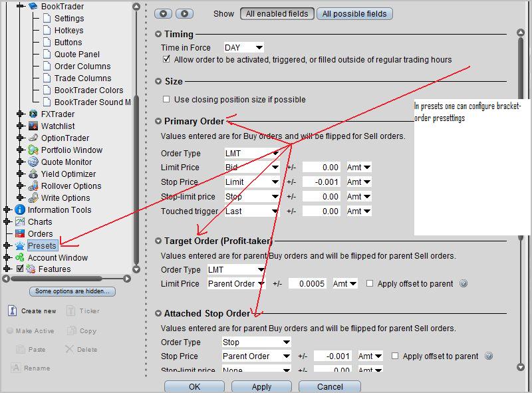
Task: Click the collapse-all down arrow button
Action: tap(163, 13)
